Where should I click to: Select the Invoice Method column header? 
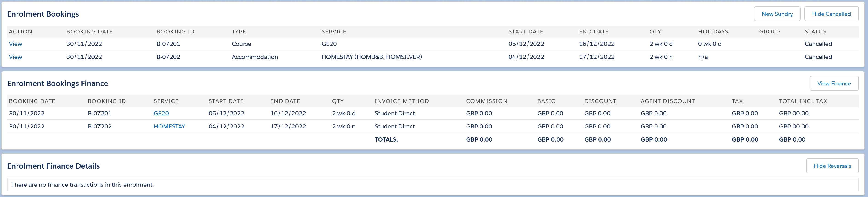pyautogui.click(x=401, y=101)
